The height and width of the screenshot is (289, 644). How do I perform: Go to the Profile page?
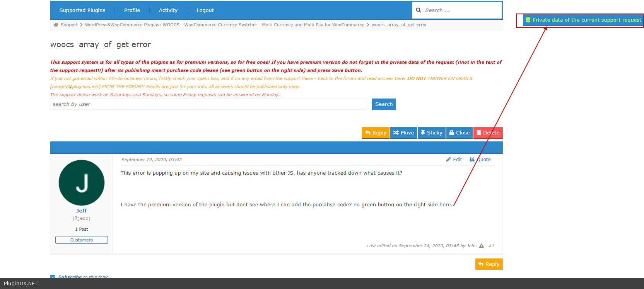[x=132, y=10]
